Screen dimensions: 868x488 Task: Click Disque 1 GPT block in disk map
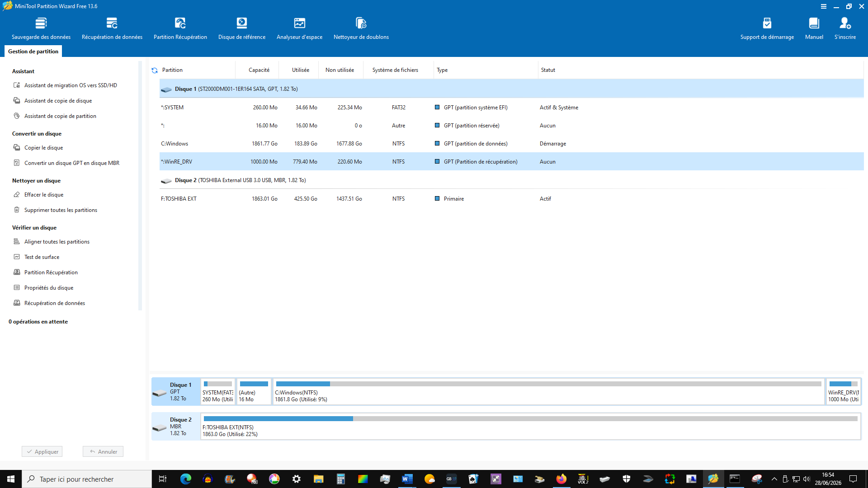point(176,392)
